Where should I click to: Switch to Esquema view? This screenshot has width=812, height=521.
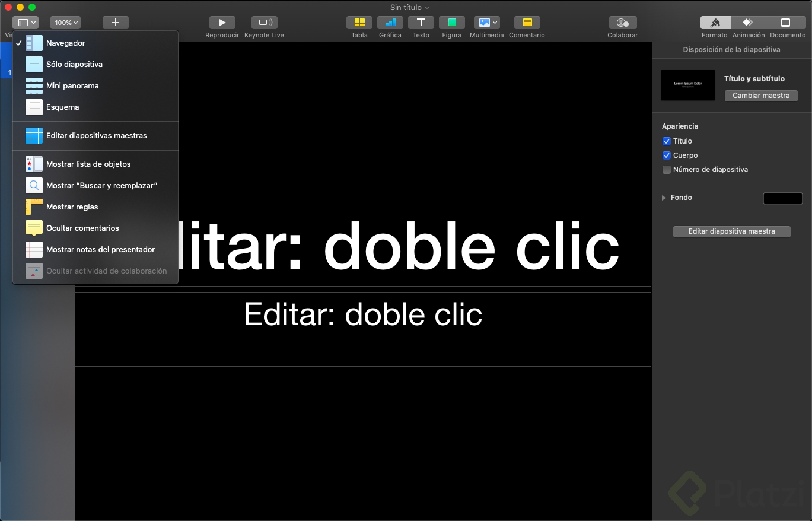click(95, 107)
